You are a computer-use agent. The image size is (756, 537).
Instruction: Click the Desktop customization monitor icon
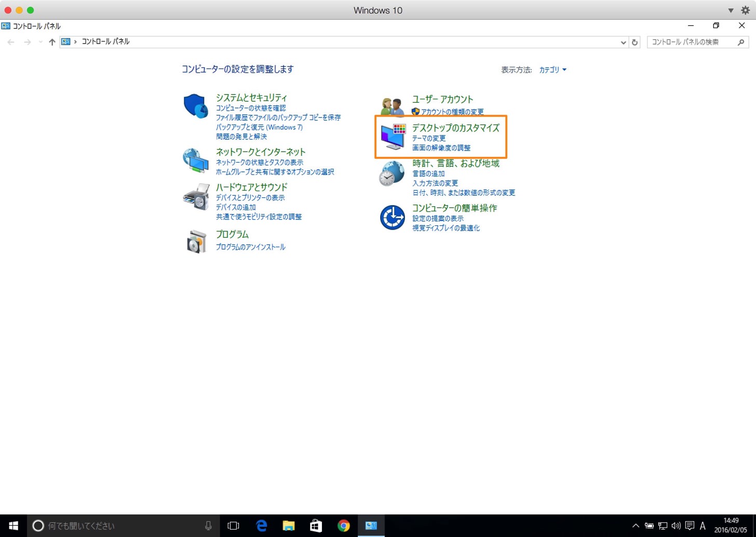393,137
